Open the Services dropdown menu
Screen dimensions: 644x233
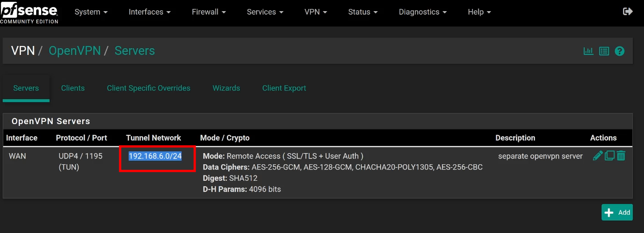(x=265, y=12)
